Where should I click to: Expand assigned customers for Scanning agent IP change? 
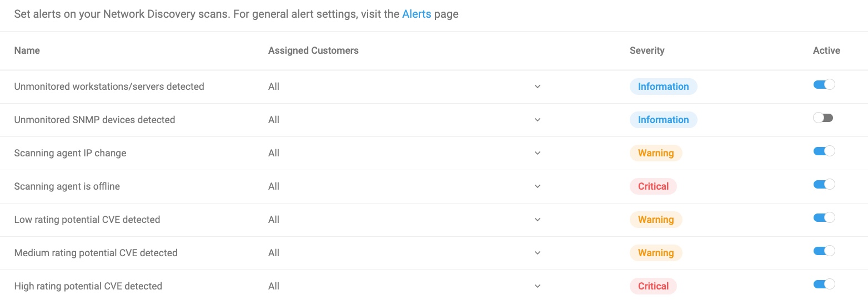(x=538, y=154)
